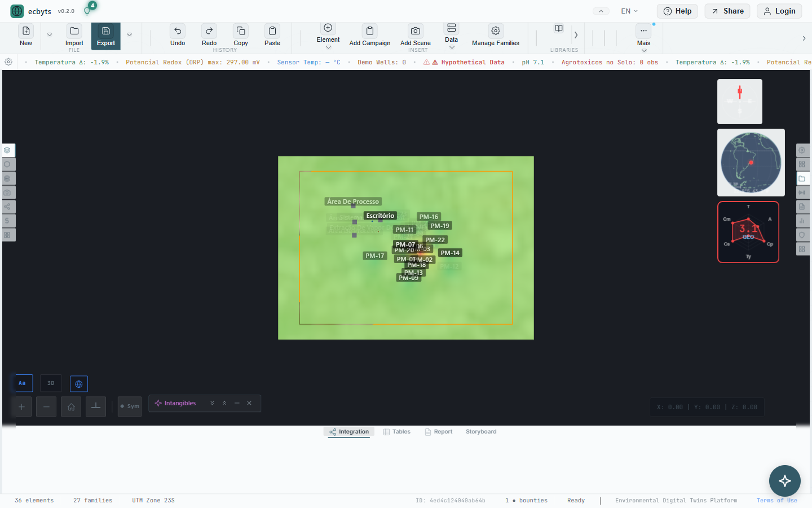Toggle the globe map view button
812x508 pixels.
click(x=79, y=384)
